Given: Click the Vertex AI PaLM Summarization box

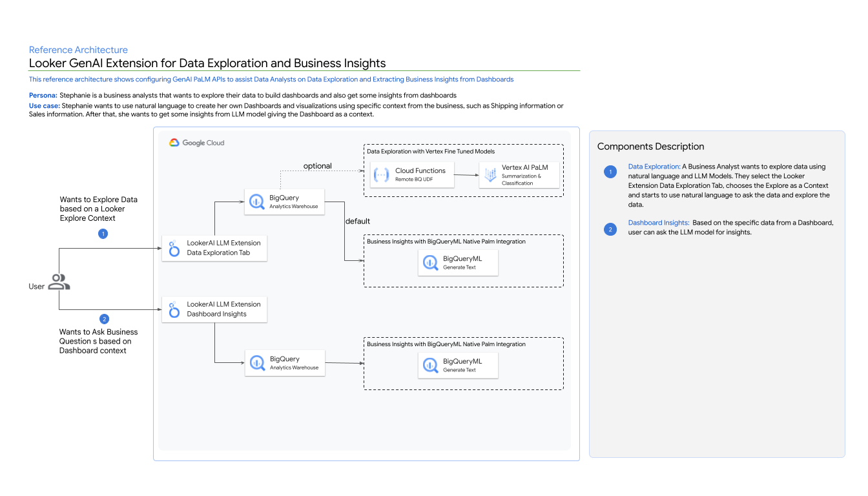Looking at the screenshot, I should pyautogui.click(x=519, y=175).
